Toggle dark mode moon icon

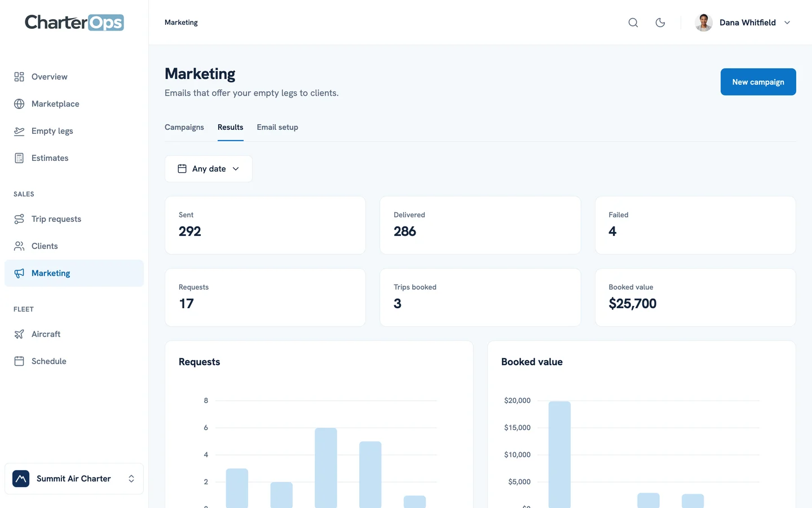[660, 23]
